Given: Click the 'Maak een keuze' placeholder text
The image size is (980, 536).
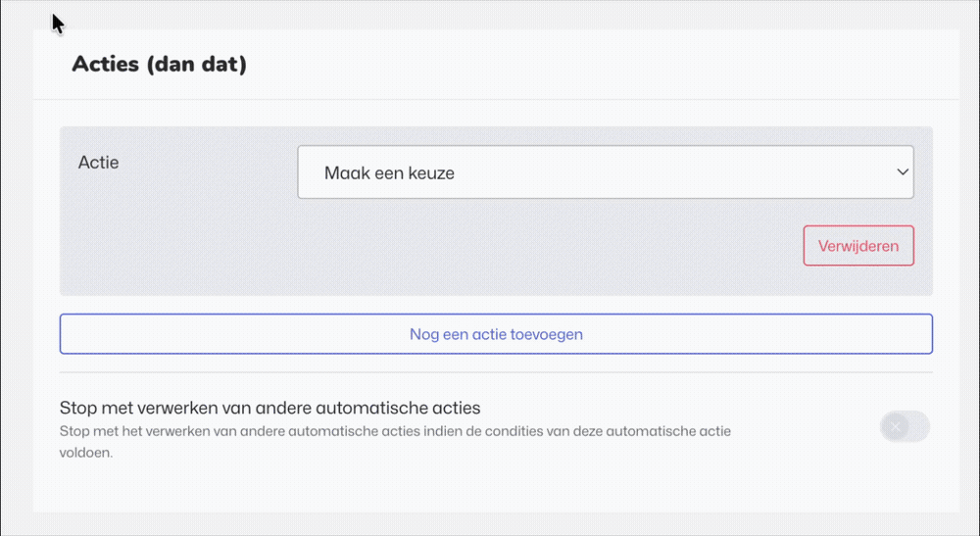Looking at the screenshot, I should (x=389, y=173).
